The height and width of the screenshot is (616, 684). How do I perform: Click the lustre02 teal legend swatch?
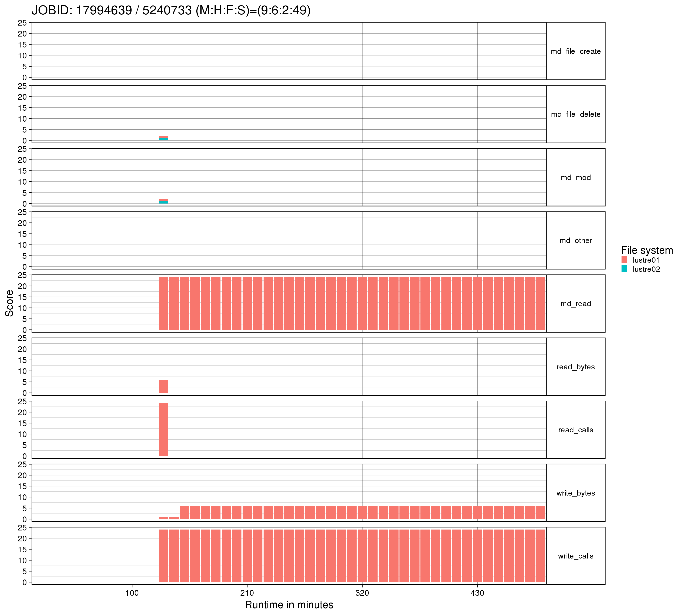pyautogui.click(x=624, y=269)
